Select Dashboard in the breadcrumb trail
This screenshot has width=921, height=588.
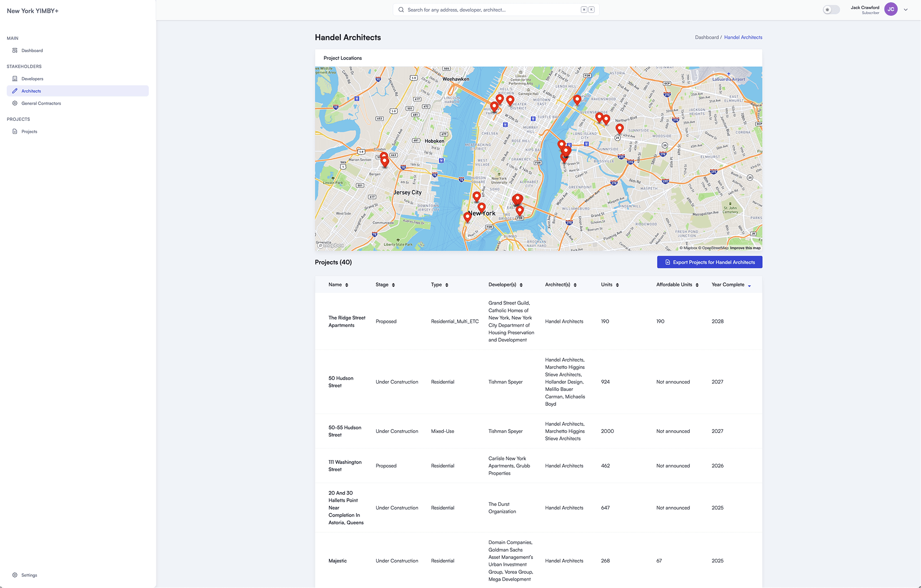tap(707, 37)
